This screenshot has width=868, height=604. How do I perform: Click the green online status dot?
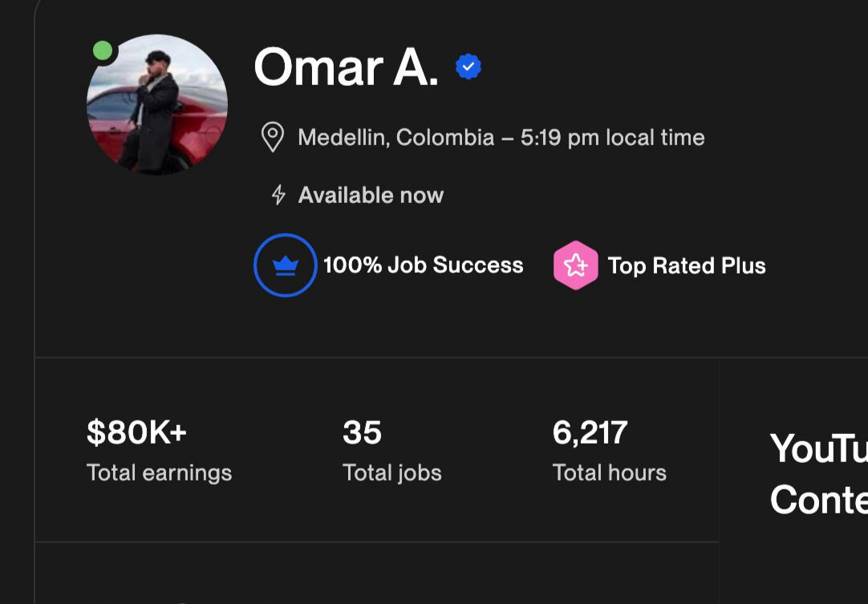[x=103, y=51]
